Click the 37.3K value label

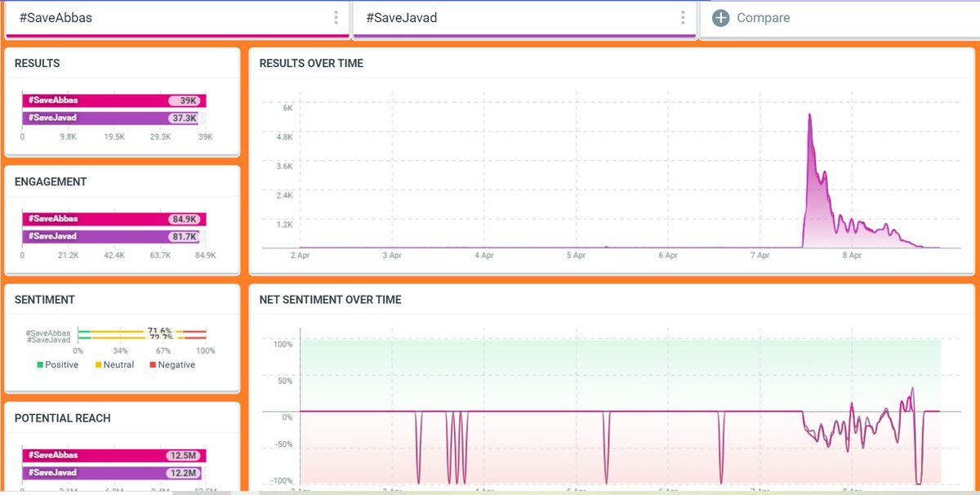pos(184,118)
